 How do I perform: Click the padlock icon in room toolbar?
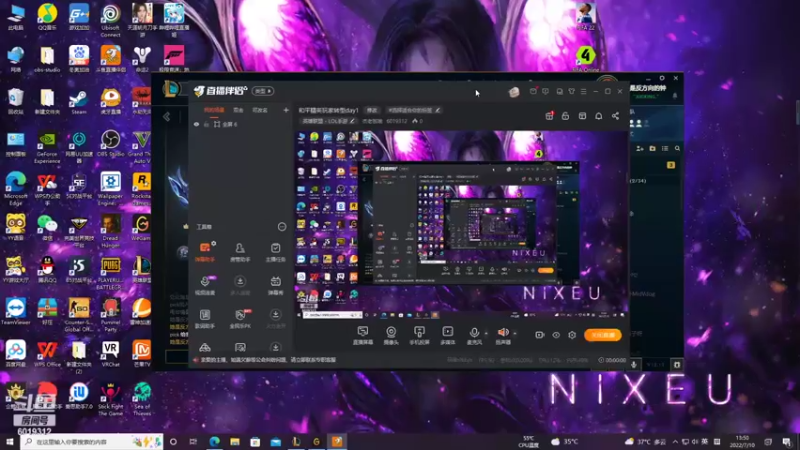click(565, 116)
